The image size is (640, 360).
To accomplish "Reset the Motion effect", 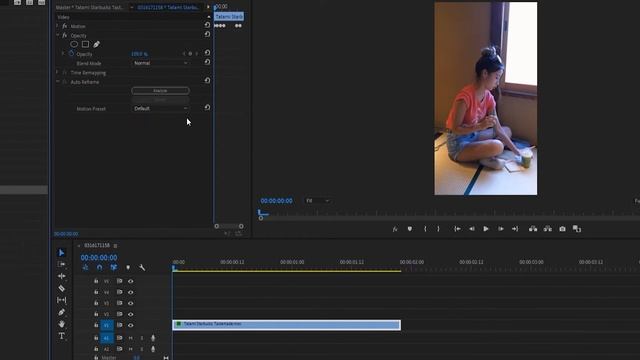I will (x=207, y=25).
